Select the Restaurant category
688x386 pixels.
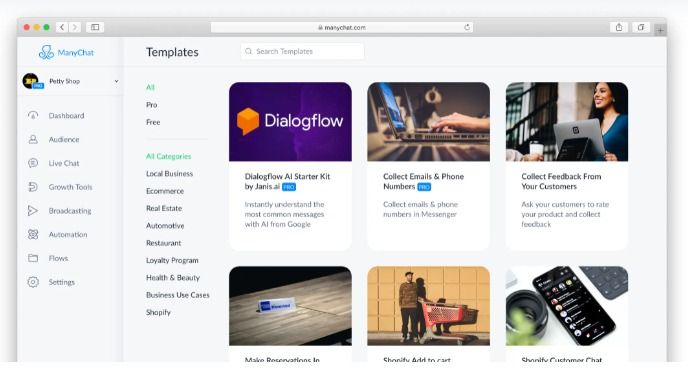[163, 243]
